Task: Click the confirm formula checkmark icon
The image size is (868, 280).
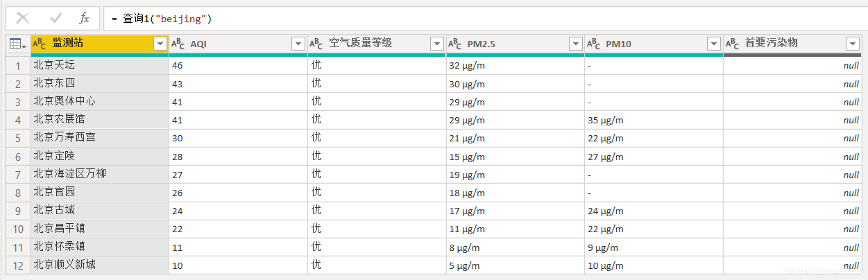Action: point(56,19)
